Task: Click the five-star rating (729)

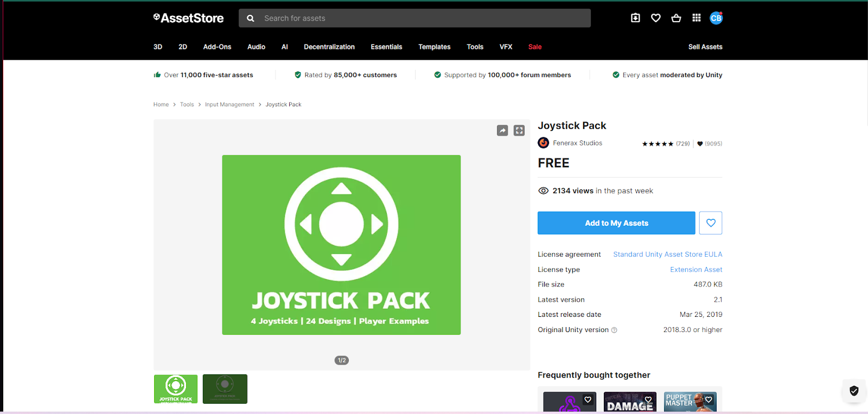Action: pos(666,144)
